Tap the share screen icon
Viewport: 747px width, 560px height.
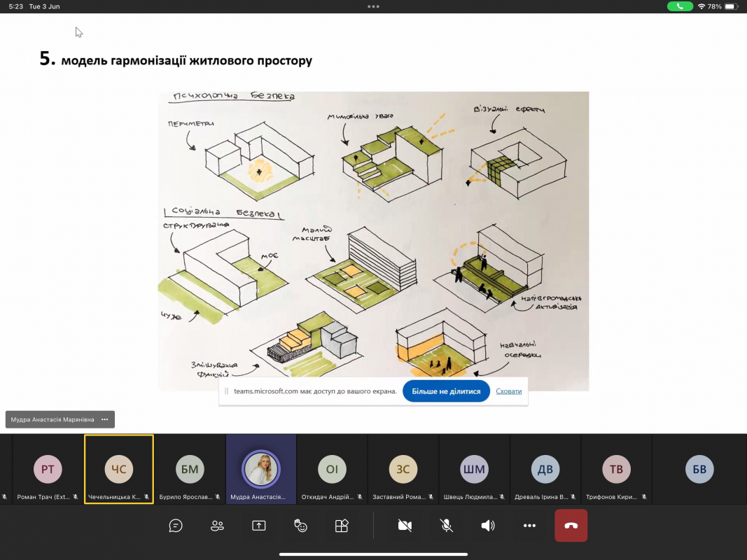[259, 526]
